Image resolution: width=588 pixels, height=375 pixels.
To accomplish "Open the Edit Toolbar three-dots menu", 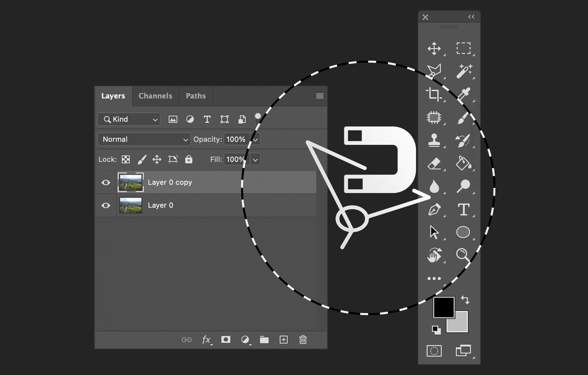I will [x=434, y=279].
